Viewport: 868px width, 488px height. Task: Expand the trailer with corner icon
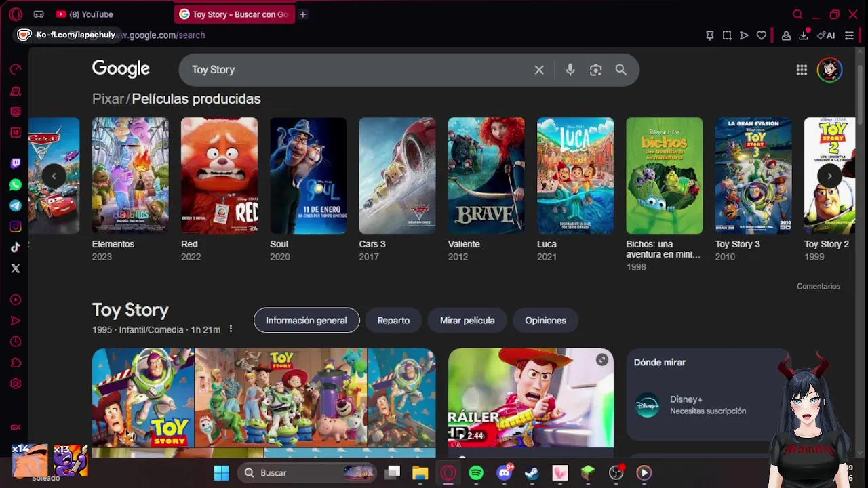pos(601,360)
